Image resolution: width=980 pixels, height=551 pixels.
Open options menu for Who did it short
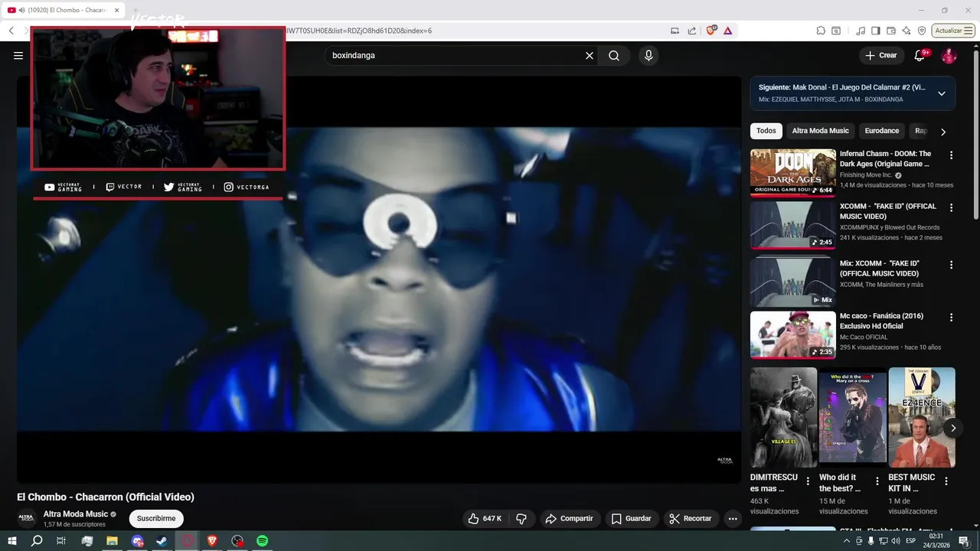[x=877, y=481]
